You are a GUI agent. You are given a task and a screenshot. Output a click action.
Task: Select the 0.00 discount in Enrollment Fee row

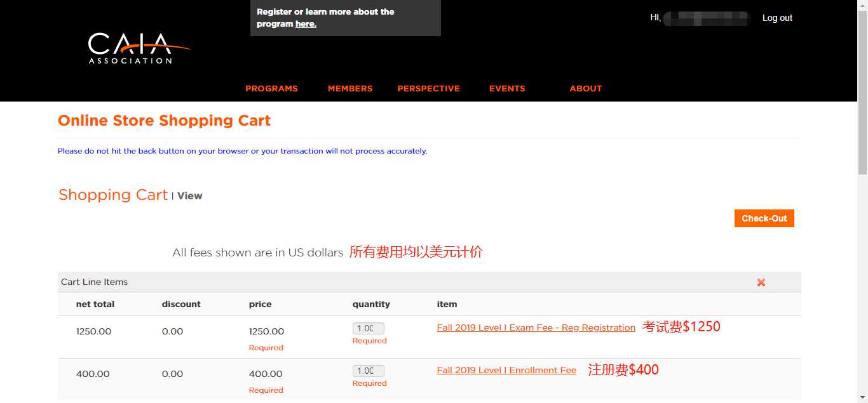click(172, 374)
